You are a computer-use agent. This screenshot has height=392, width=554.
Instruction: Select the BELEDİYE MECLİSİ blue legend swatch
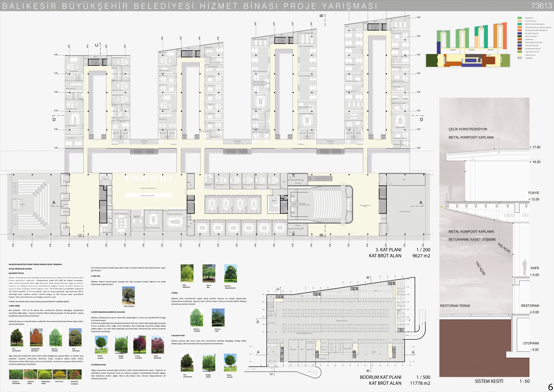click(519, 33)
